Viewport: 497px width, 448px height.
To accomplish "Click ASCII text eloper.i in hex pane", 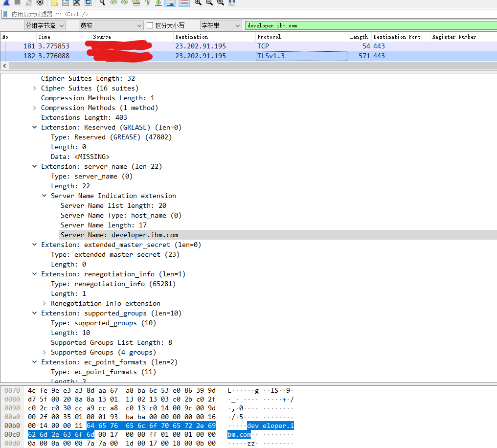I will [x=278, y=426].
